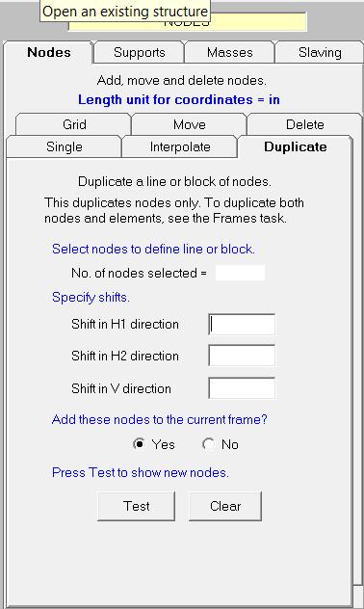This screenshot has height=609, width=364.
Task: Click the Shift in H1 direction field
Action: (242, 325)
